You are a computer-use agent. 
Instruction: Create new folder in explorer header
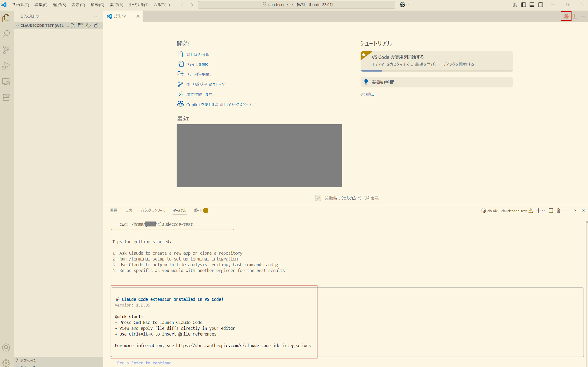pos(81,26)
